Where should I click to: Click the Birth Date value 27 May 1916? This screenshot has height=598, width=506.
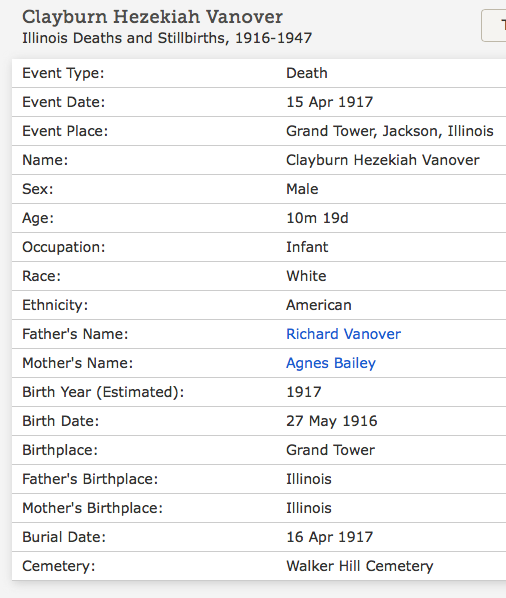coord(331,421)
